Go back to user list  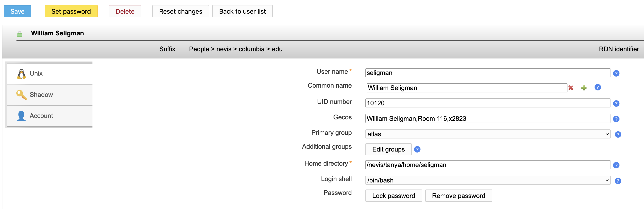pyautogui.click(x=242, y=11)
